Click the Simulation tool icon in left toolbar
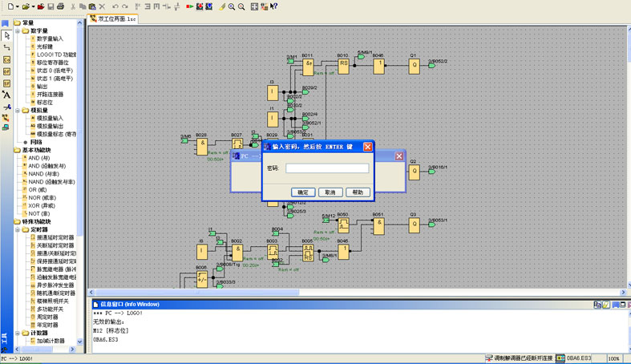Viewport: 631px width, 364px height. (6, 118)
